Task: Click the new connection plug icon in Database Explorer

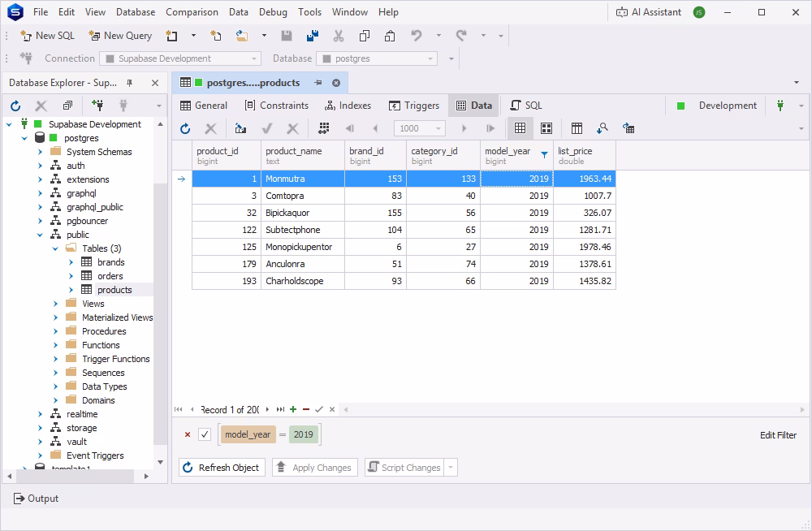Action: 97,106
